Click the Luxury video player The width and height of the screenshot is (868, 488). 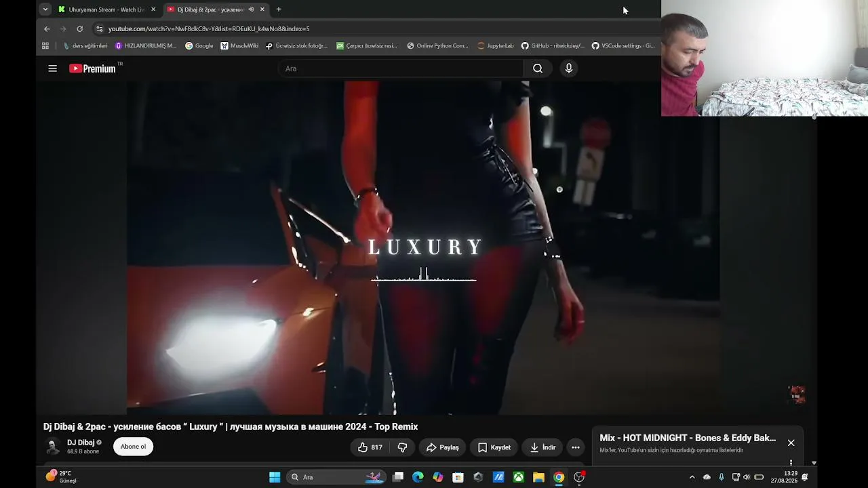pyautogui.click(x=423, y=247)
